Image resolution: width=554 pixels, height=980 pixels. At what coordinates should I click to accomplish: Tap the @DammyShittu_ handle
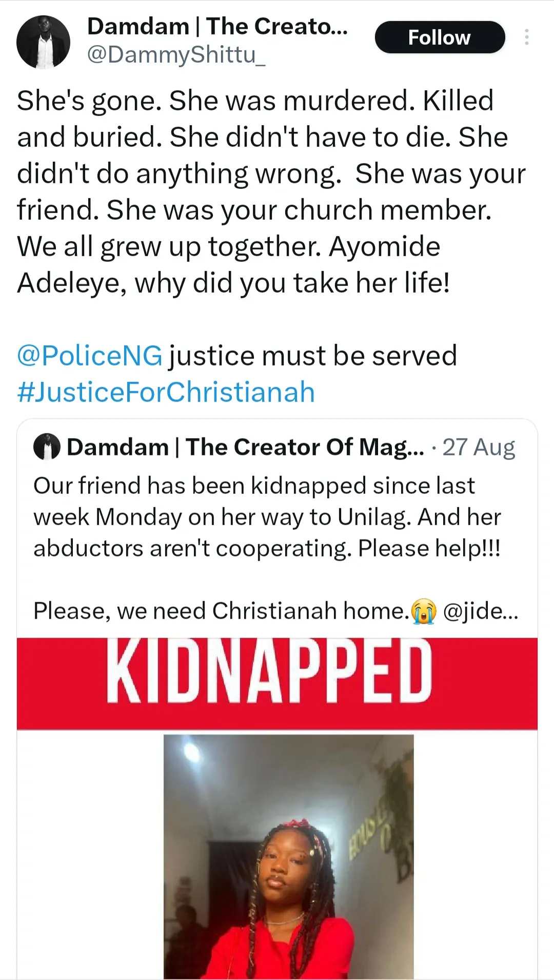pos(176,54)
